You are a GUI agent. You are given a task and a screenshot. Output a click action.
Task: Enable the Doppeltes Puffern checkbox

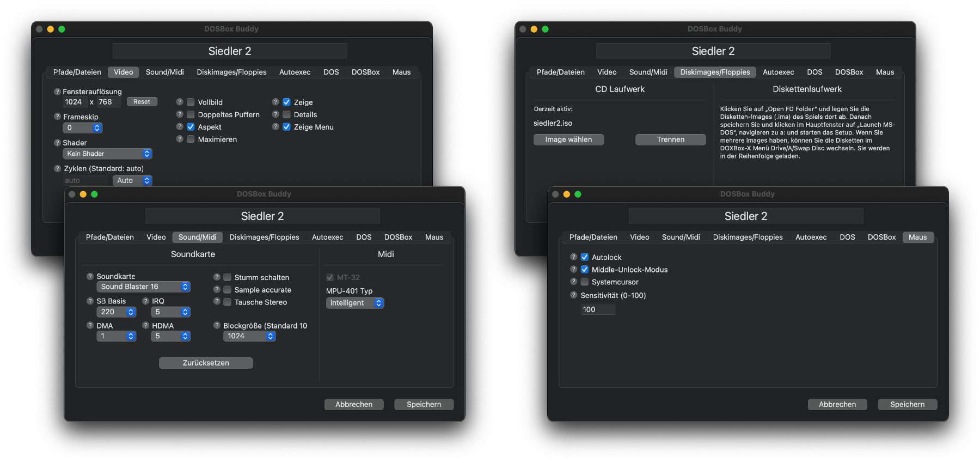pyautogui.click(x=191, y=114)
